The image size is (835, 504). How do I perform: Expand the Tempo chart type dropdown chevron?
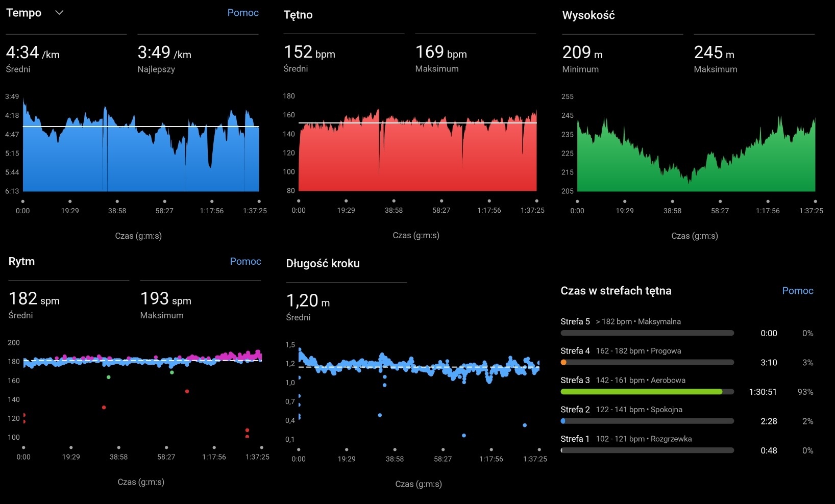click(x=59, y=13)
